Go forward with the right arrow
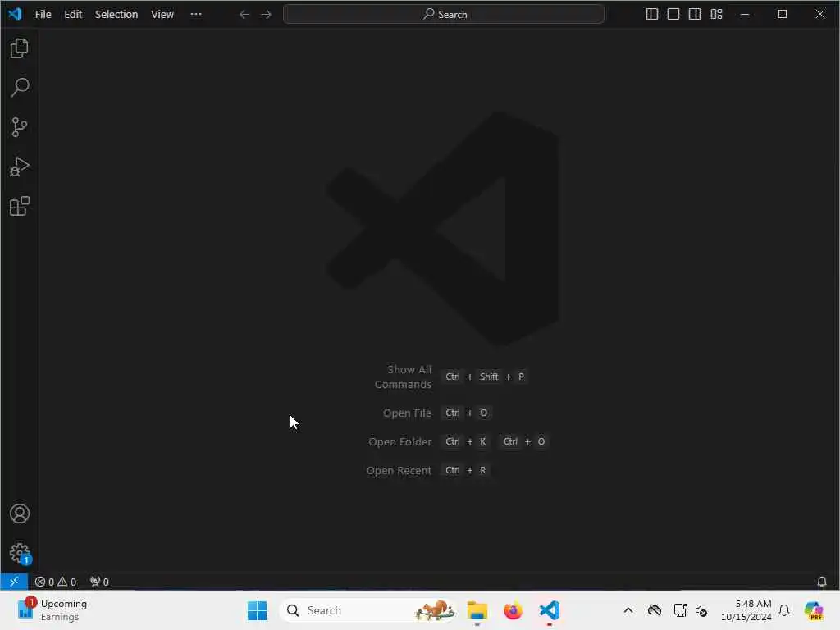840x630 pixels. click(267, 15)
